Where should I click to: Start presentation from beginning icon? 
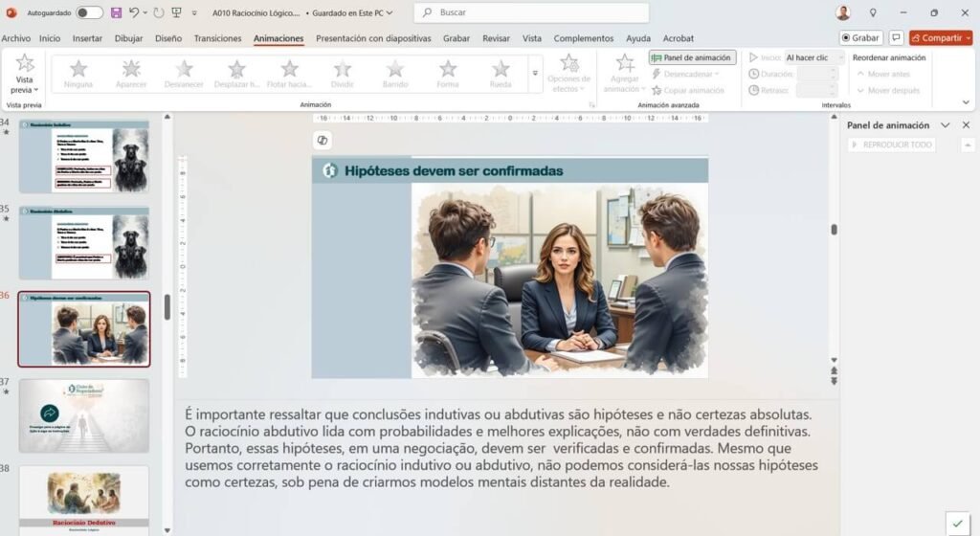(177, 12)
